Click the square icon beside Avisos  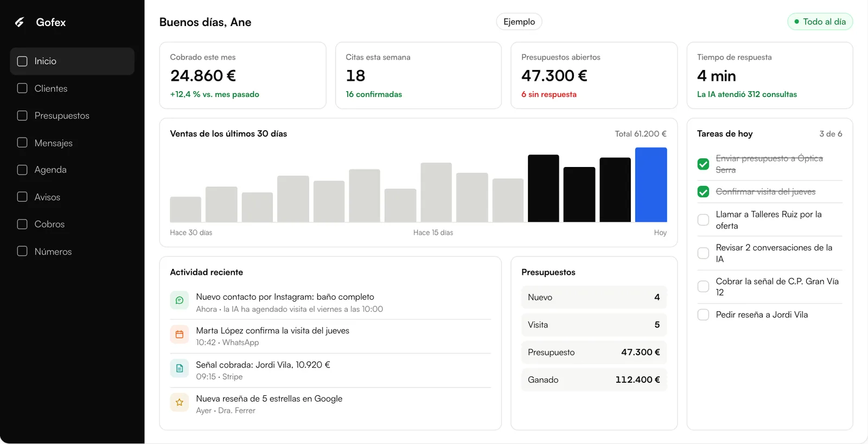[22, 197]
